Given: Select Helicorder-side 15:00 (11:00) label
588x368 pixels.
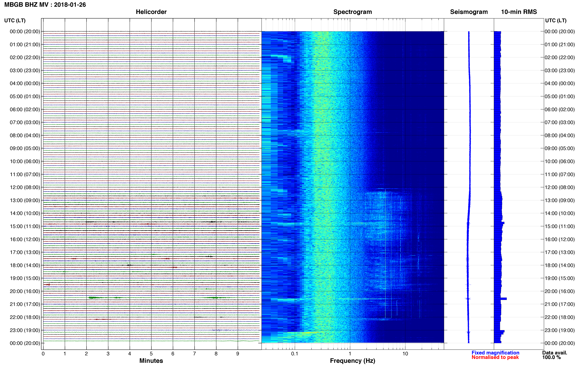Looking at the screenshot, I should (25, 226).
